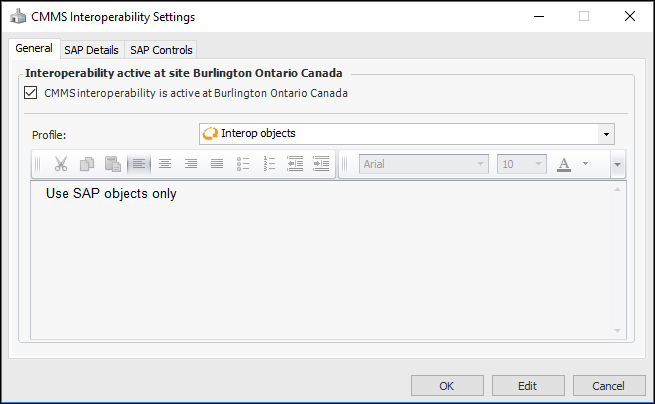The width and height of the screenshot is (655, 404).
Task: Align text to the right
Action: point(191,164)
